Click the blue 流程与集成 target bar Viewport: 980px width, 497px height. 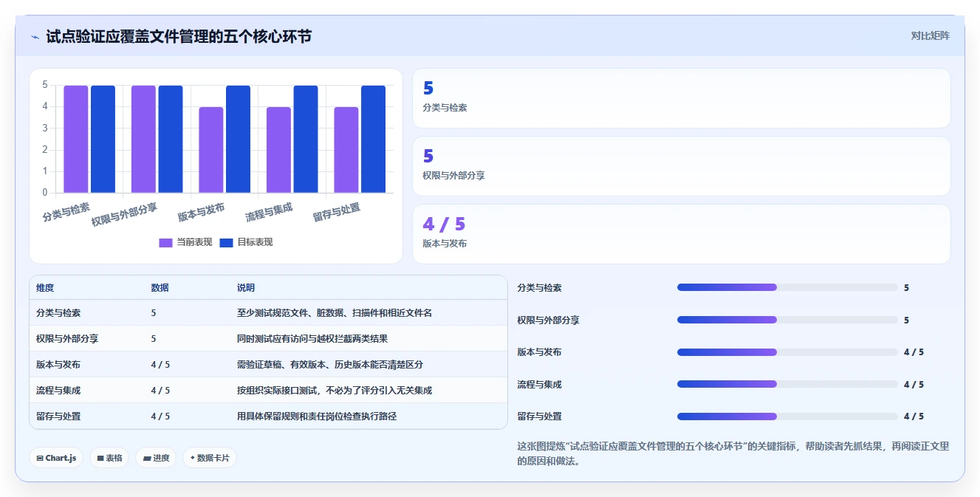click(306, 140)
